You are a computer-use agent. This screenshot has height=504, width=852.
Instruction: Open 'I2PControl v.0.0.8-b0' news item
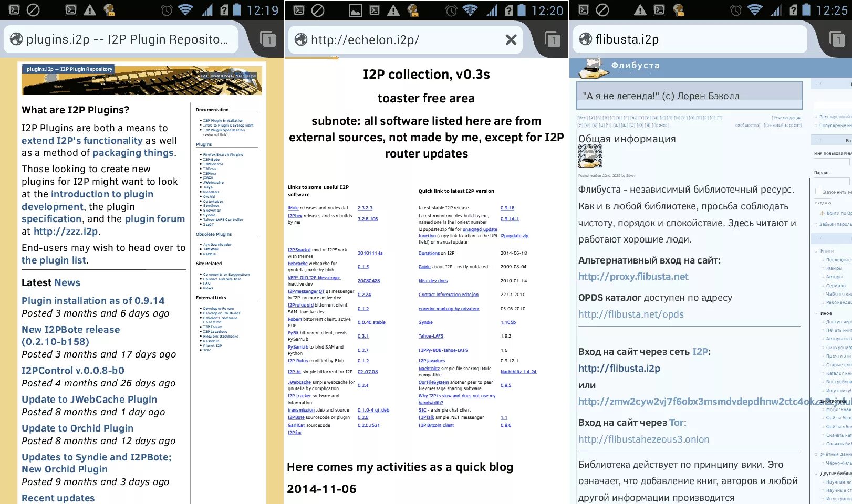pos(73,371)
